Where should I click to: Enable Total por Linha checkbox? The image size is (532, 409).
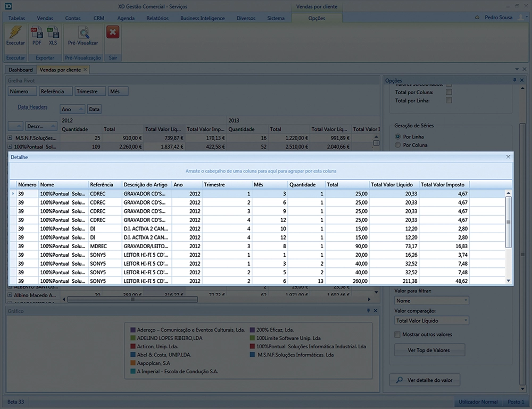449,100
